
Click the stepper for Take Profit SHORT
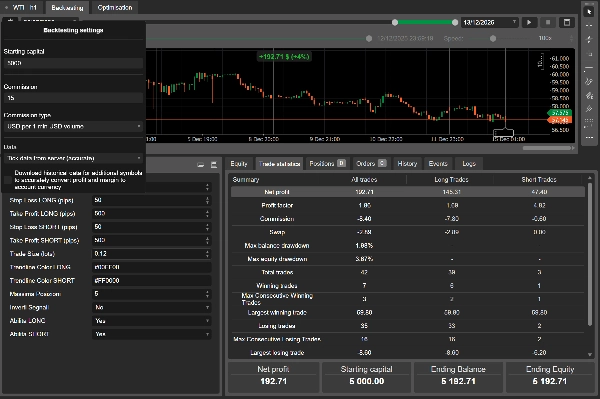(207, 241)
